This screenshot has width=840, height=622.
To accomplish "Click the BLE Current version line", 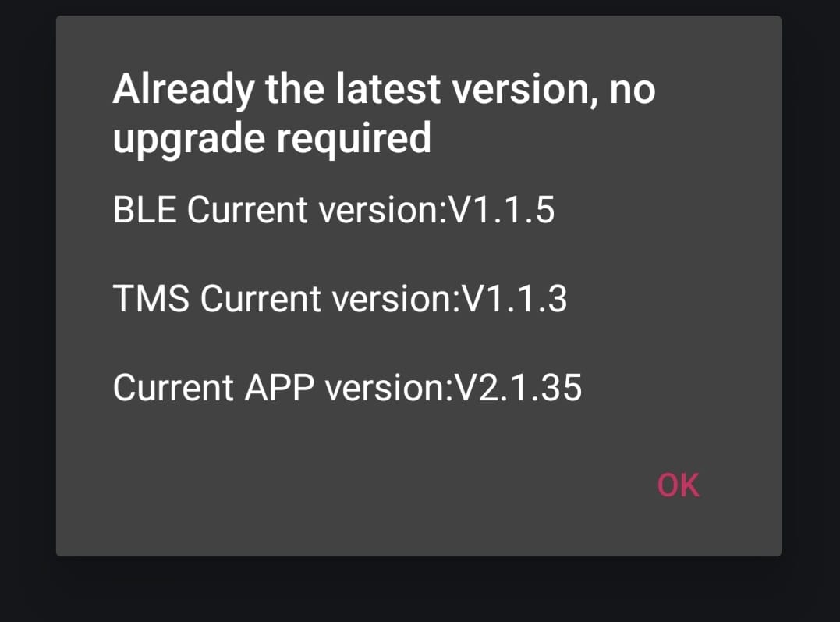I will (334, 209).
